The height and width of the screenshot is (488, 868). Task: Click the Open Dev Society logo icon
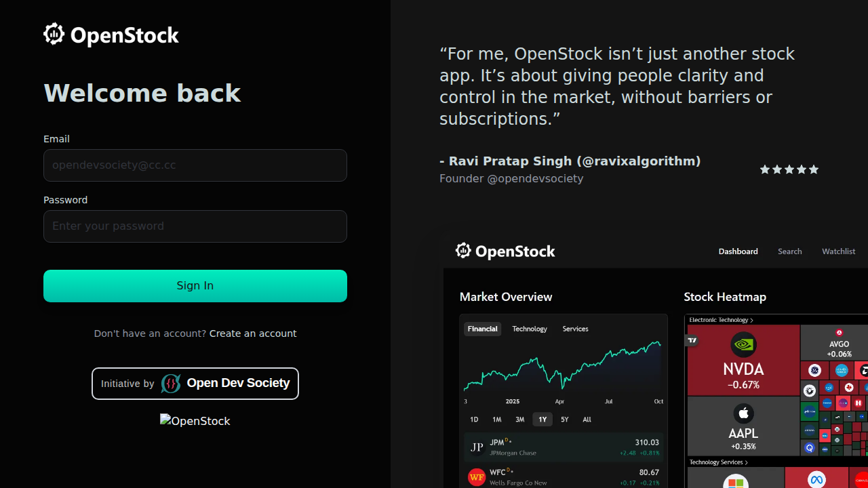(x=171, y=384)
